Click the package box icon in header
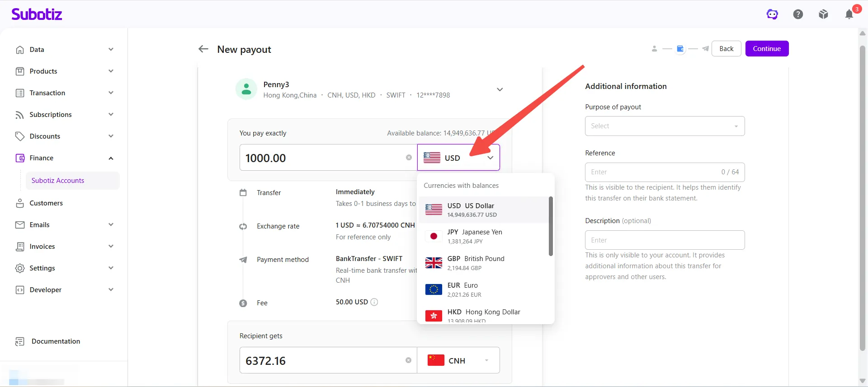Image resolution: width=868 pixels, height=387 pixels. [823, 14]
